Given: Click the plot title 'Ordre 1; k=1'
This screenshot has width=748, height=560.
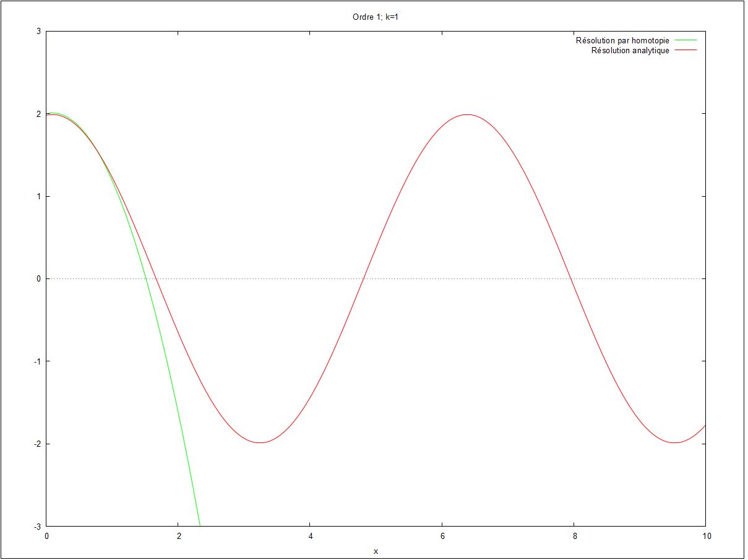Looking at the screenshot, I should 375,17.
